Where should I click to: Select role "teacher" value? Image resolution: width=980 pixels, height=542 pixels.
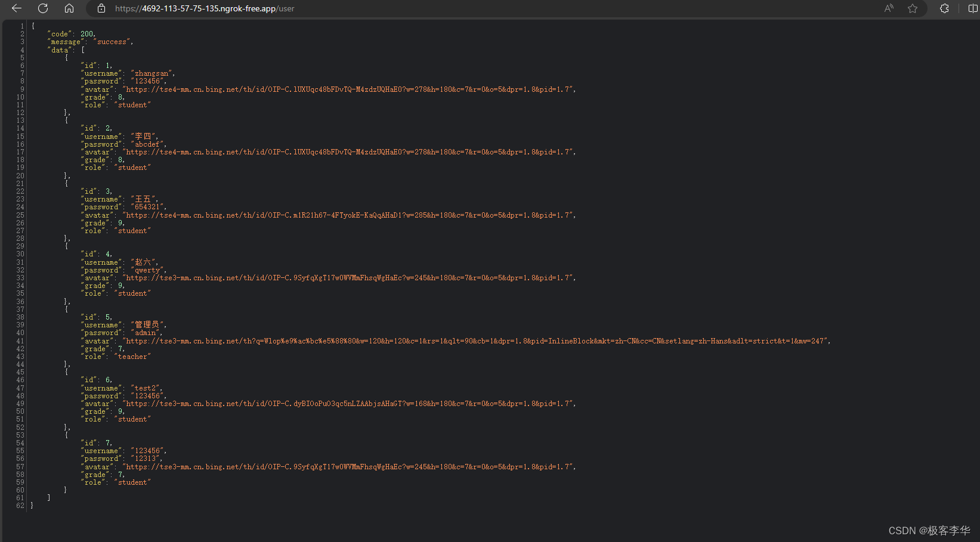132,357
